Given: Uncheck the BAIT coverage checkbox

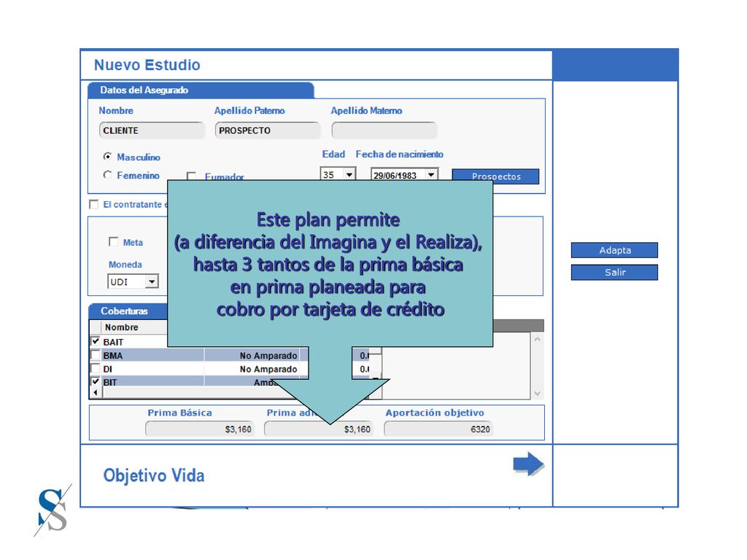Looking at the screenshot, I should pyautogui.click(x=96, y=341).
